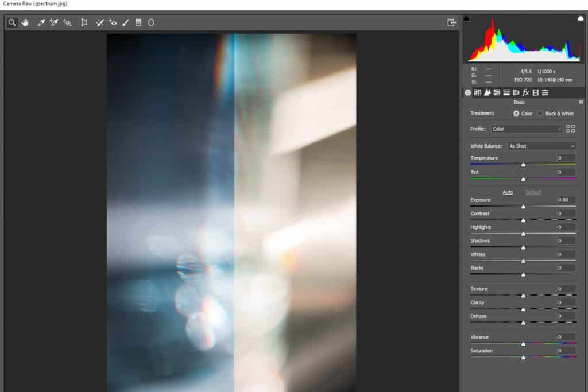Open the Calibration panel tab

(536, 92)
